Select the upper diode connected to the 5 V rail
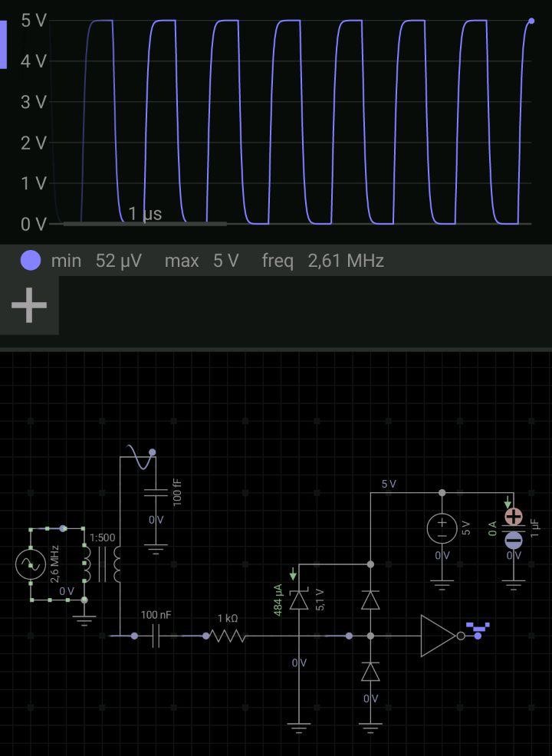 (370, 600)
